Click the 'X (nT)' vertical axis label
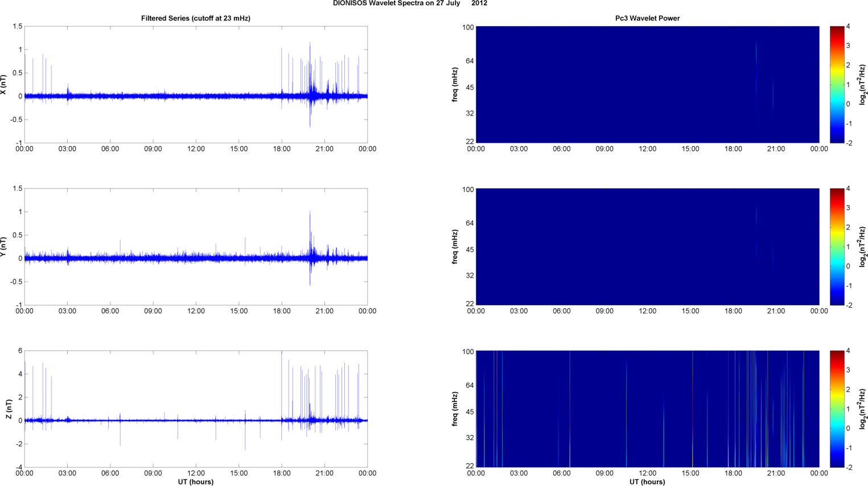 click(3, 85)
